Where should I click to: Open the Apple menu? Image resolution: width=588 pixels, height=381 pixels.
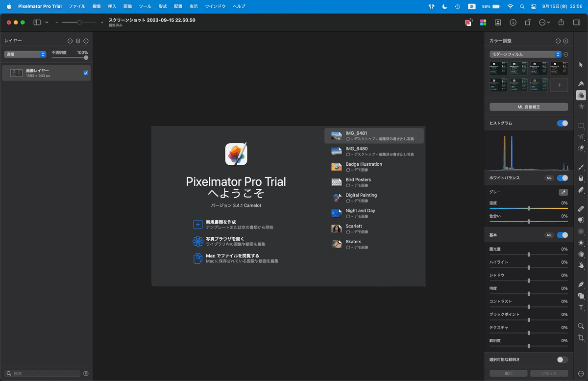tap(8, 6)
